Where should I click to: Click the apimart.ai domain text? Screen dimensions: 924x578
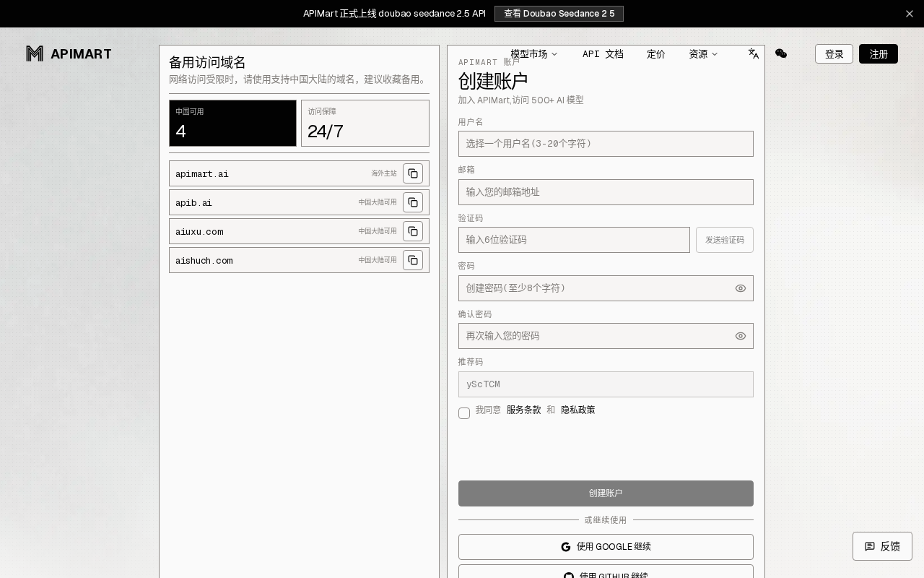202,174
